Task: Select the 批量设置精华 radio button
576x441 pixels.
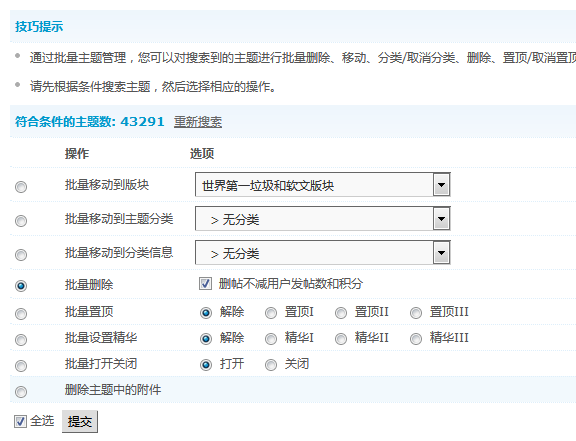Action: [21, 340]
